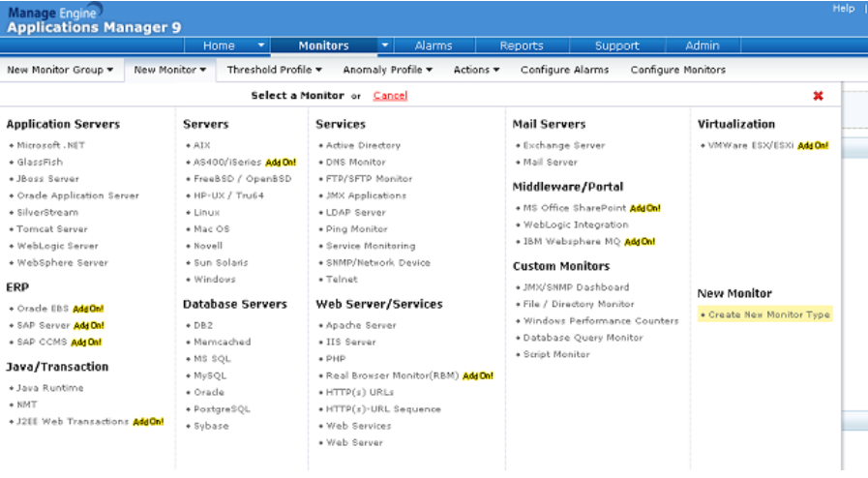The height and width of the screenshot is (478, 868).
Task: Select Active Directory monitor
Action: pos(363,145)
